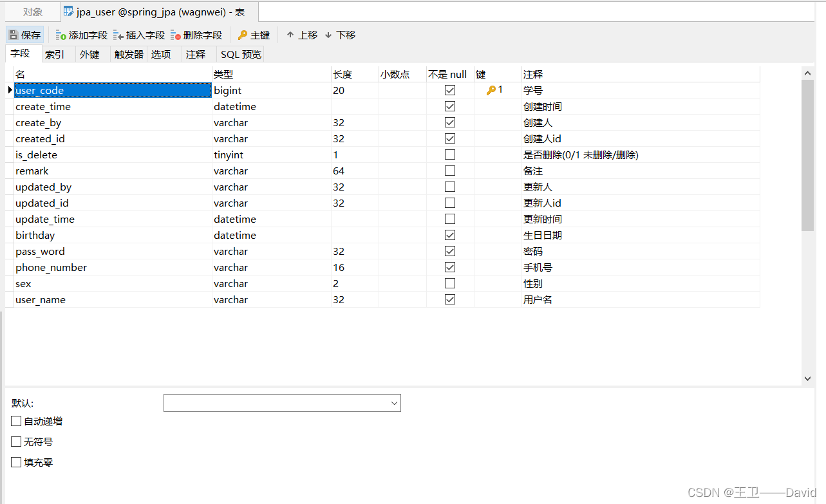
Task: Uncheck not-null for birthday row
Action: click(450, 235)
